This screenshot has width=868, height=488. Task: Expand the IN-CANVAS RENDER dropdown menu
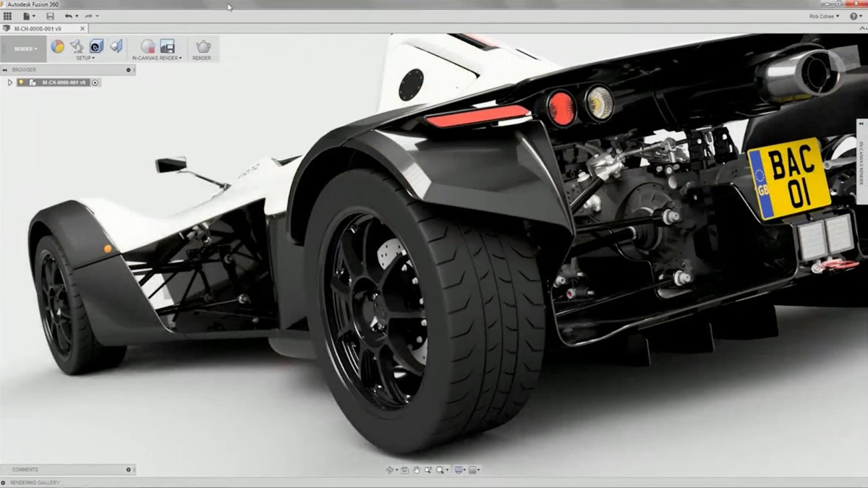[x=157, y=58]
